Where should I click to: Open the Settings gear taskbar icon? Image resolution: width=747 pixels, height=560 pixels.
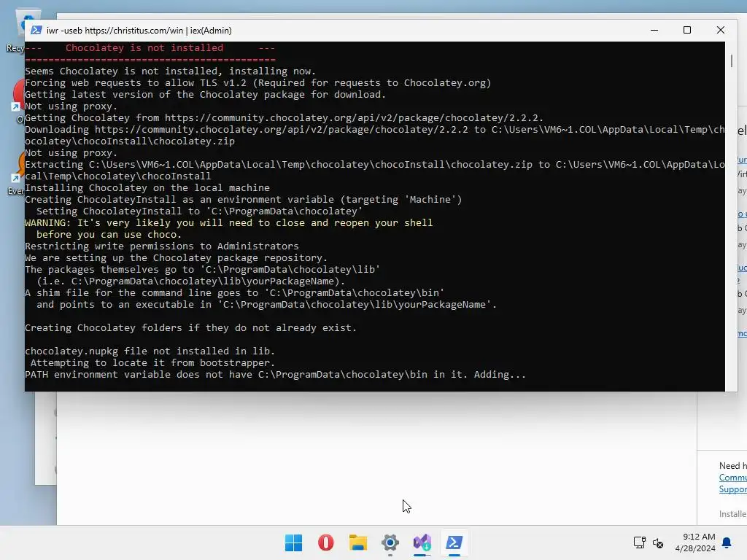click(x=390, y=542)
